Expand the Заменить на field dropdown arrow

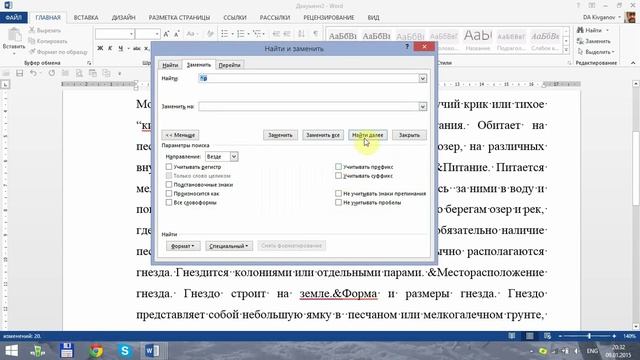click(x=422, y=107)
